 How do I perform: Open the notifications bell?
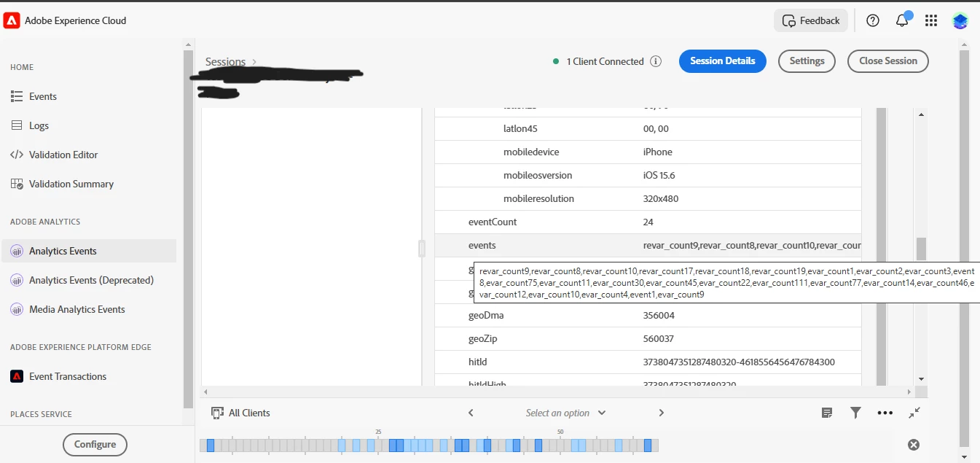click(x=902, y=20)
